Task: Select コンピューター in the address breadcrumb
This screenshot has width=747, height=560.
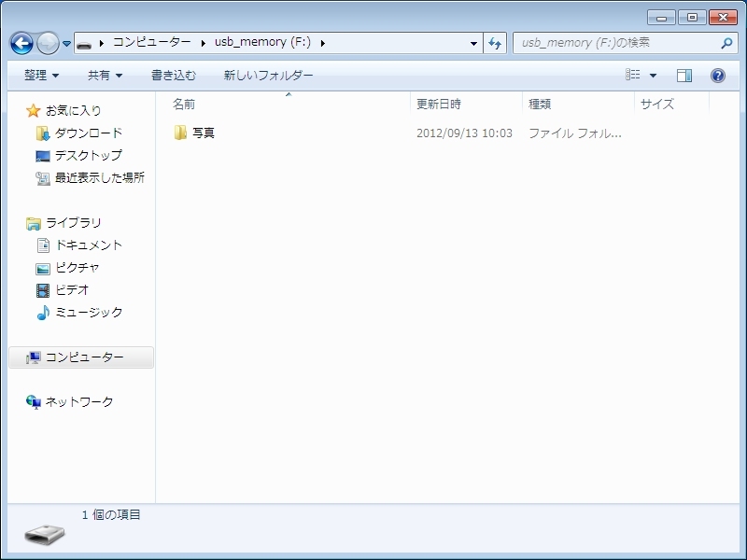Action: coord(152,42)
